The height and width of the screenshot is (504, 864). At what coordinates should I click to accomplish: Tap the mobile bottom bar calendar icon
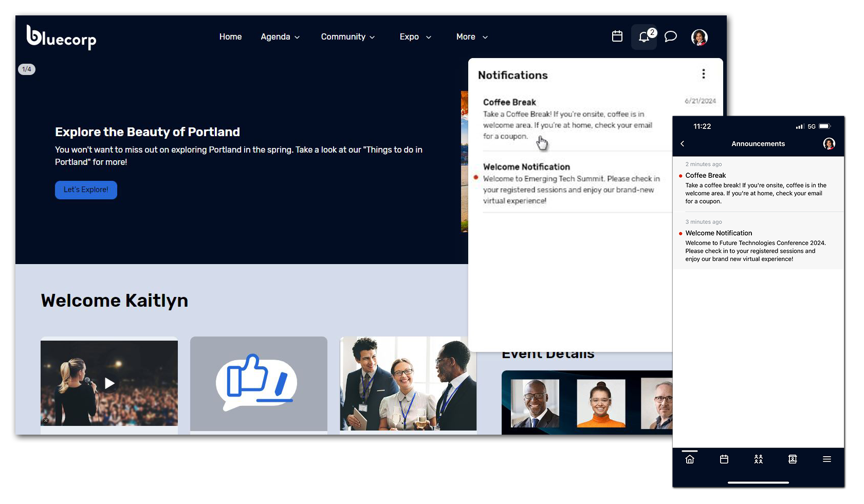(x=724, y=459)
